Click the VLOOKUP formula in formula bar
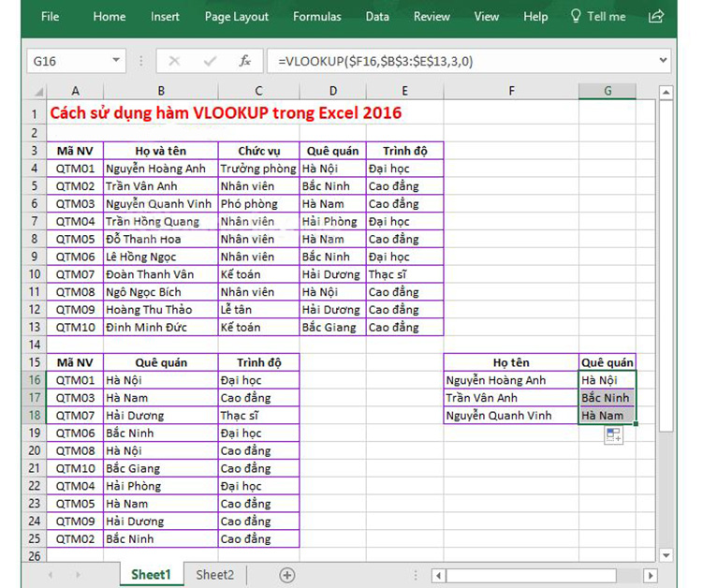Screen dimensions: 702x588 pos(375,61)
